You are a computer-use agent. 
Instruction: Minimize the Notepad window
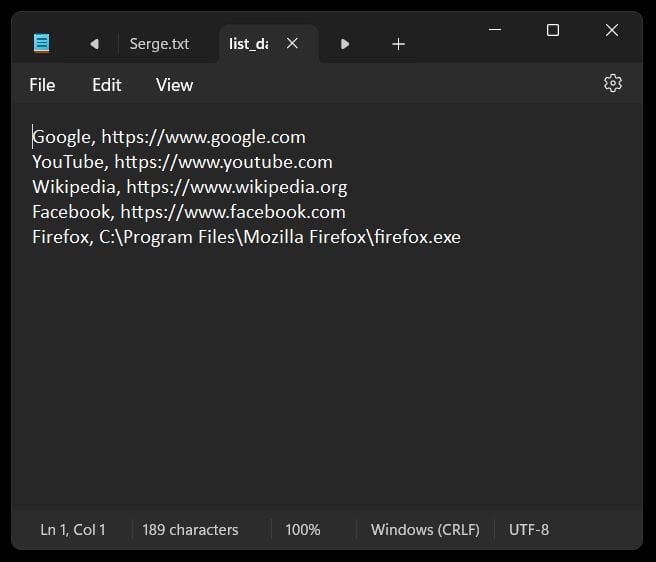tap(495, 30)
